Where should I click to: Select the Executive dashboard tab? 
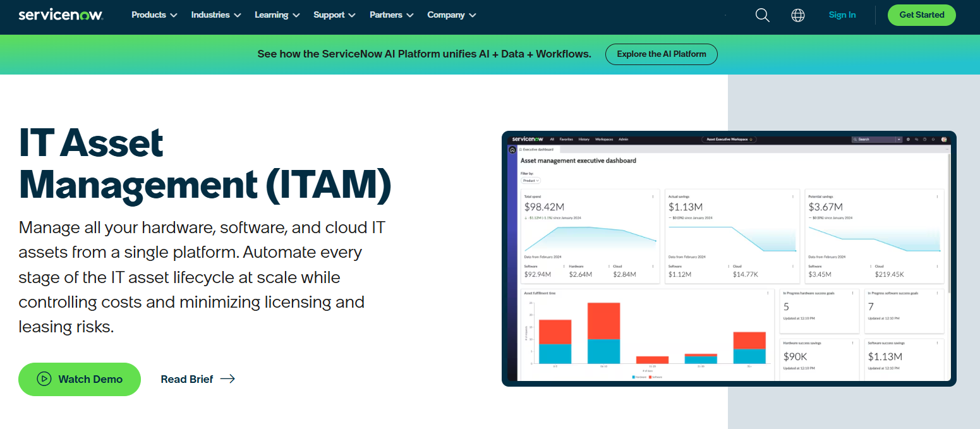click(538, 150)
